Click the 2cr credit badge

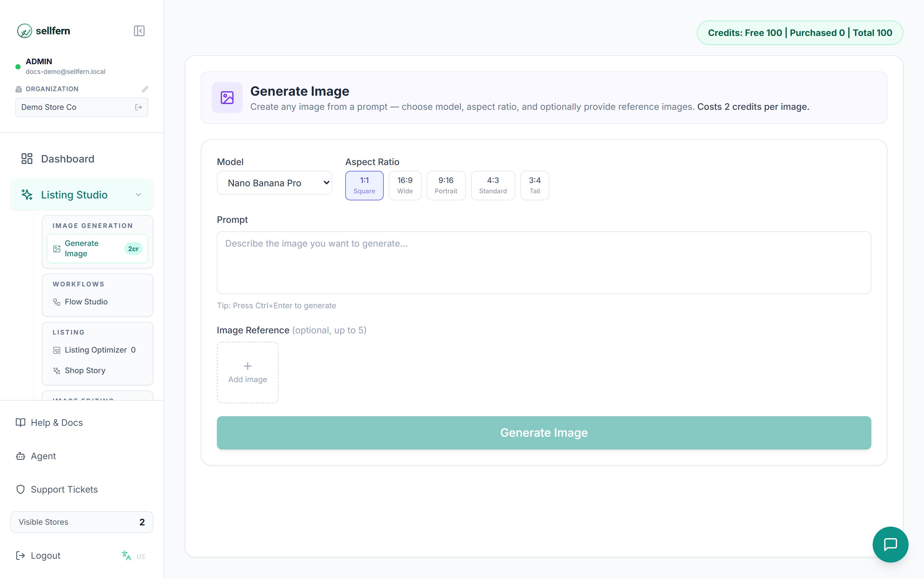coord(133,249)
